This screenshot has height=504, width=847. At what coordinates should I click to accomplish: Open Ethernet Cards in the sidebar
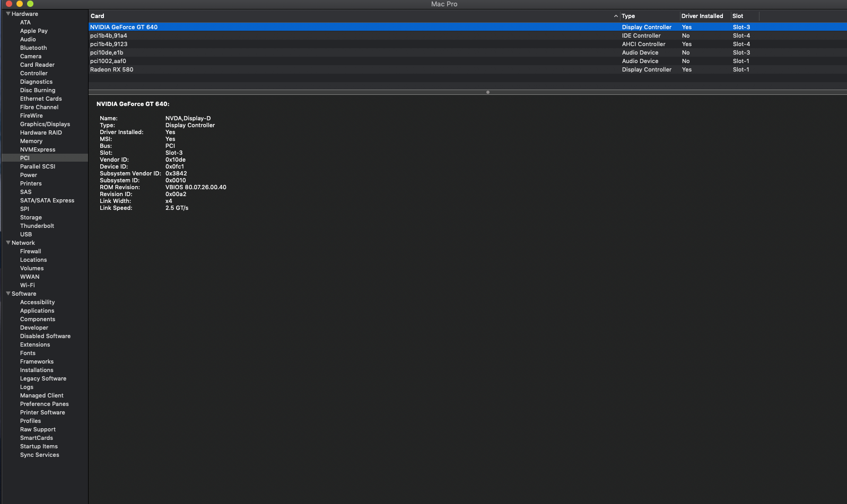[x=41, y=99]
